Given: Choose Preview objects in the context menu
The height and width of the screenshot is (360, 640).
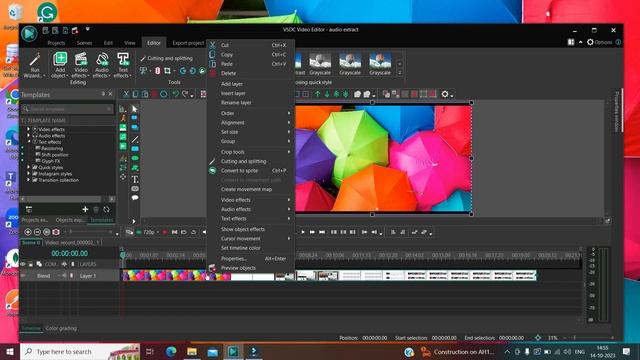Looking at the screenshot, I should [x=251, y=268].
